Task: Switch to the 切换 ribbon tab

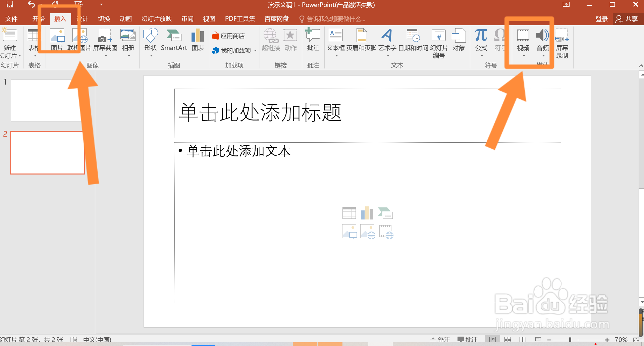Action: (104, 19)
